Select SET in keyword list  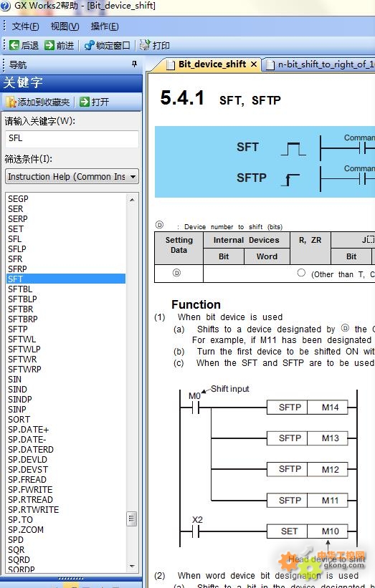pyautogui.click(x=15, y=229)
